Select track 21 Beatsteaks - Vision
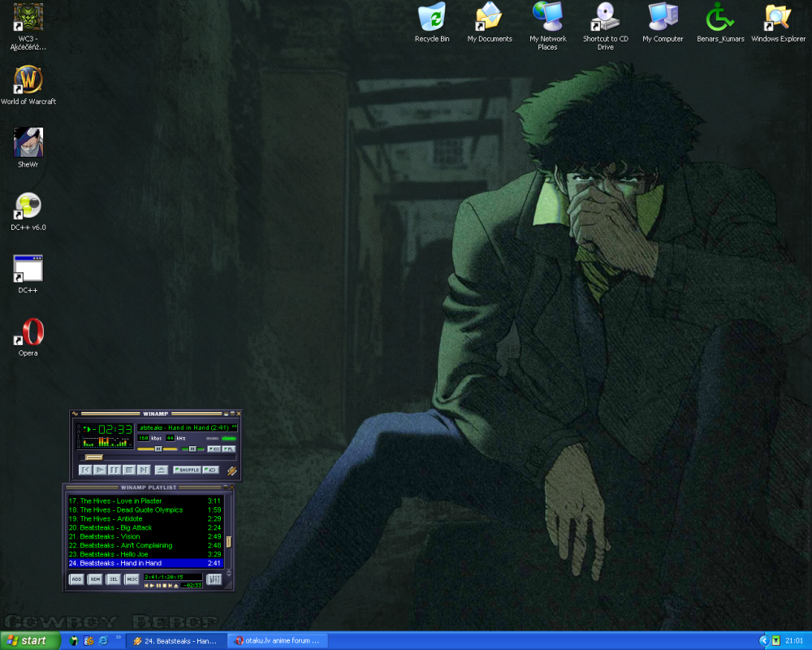 pos(145,536)
